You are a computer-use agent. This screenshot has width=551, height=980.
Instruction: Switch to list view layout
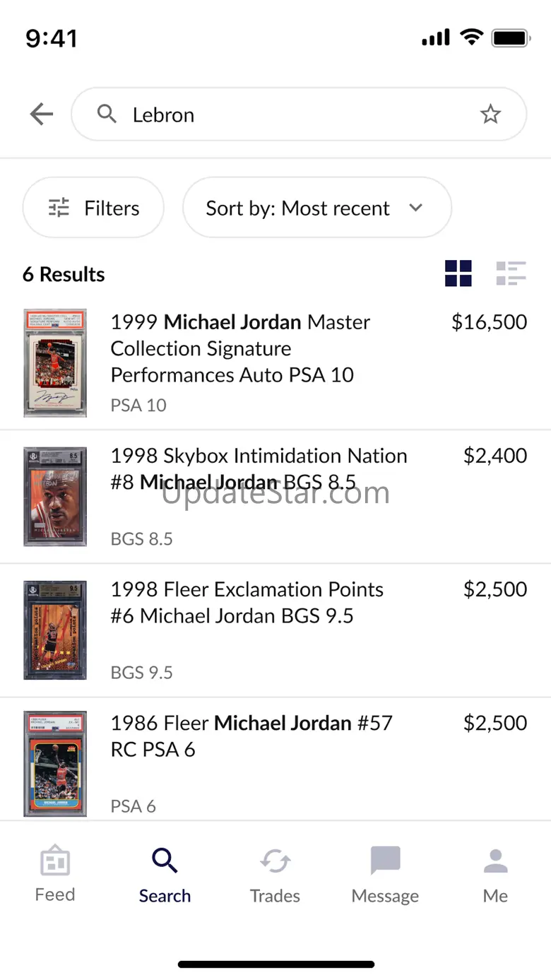pyautogui.click(x=511, y=273)
